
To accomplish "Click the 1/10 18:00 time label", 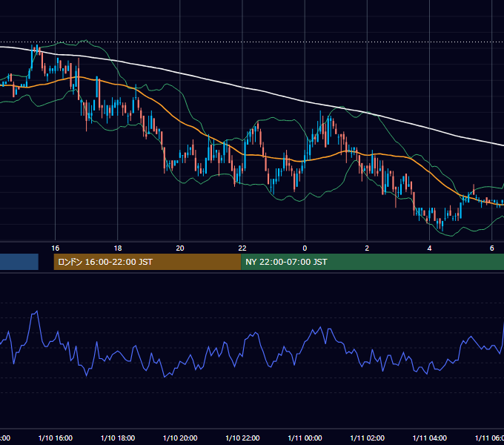I will 118,438.
